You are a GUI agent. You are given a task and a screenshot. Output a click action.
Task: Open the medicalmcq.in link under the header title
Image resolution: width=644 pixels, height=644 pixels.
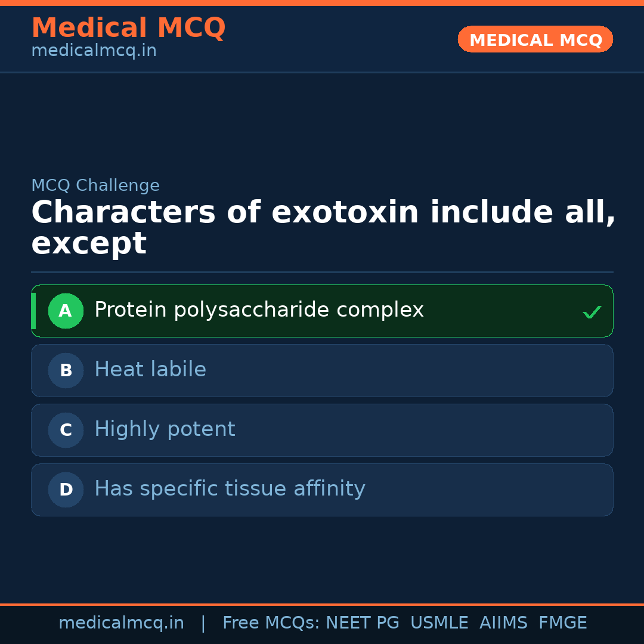point(94,51)
